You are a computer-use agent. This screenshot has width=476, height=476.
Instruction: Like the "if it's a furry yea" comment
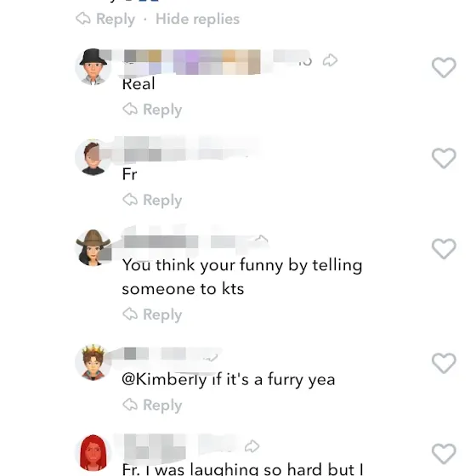tap(444, 363)
